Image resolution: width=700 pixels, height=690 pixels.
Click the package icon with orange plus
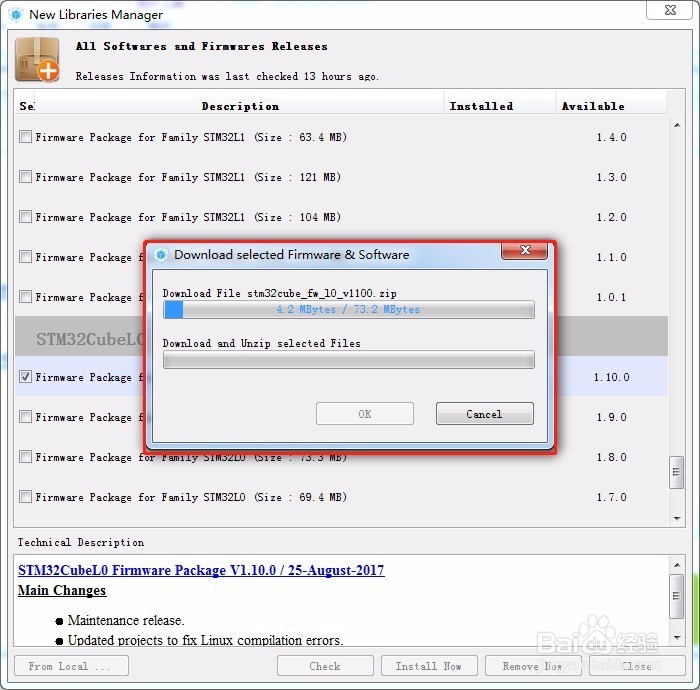point(37,60)
